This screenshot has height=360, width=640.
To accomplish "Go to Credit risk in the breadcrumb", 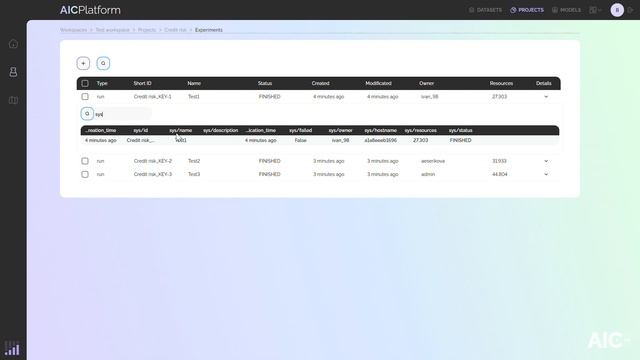I will 176,30.
